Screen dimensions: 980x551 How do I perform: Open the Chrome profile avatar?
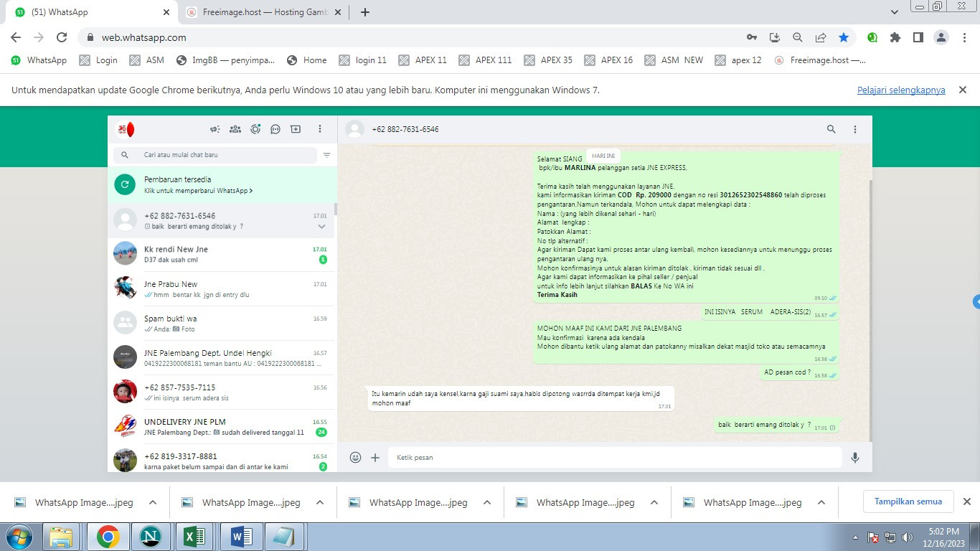pyautogui.click(x=942, y=37)
